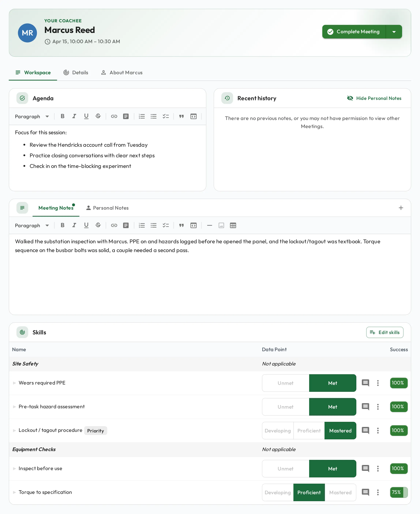Click into the Meeting Notes text body
Image resolution: width=420 pixels, height=514 pixels.
click(x=210, y=274)
